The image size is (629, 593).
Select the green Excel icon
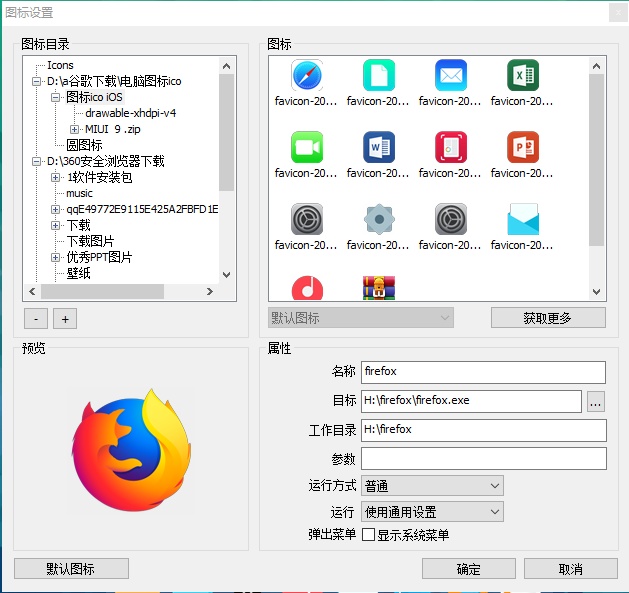pyautogui.click(x=523, y=75)
